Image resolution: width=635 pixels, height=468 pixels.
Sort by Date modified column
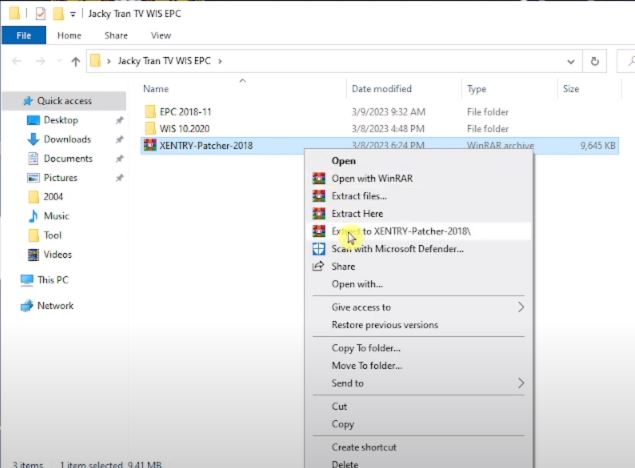click(381, 89)
